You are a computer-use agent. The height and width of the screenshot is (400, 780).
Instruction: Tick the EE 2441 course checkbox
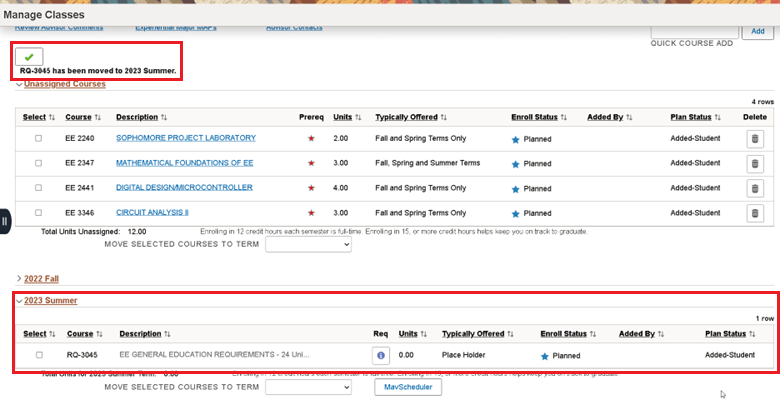[39, 188]
